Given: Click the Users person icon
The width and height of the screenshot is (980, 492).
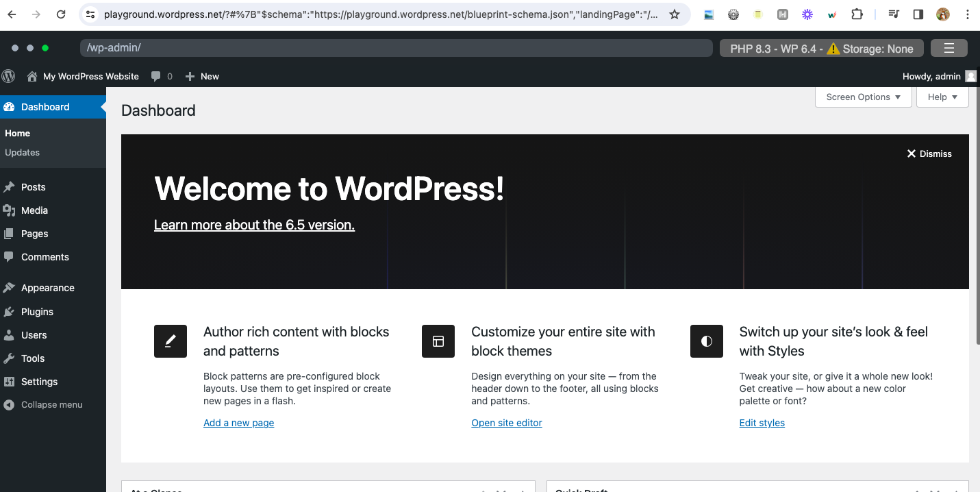Looking at the screenshot, I should 9,335.
